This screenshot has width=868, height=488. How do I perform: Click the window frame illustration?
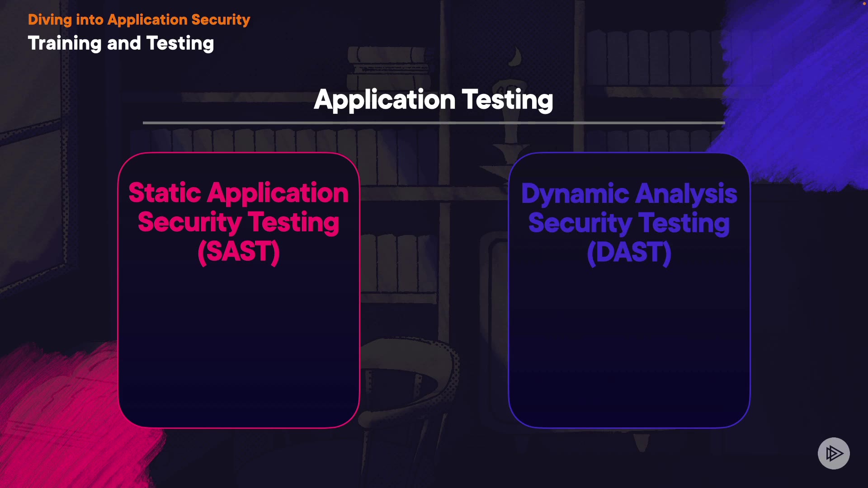click(32, 181)
